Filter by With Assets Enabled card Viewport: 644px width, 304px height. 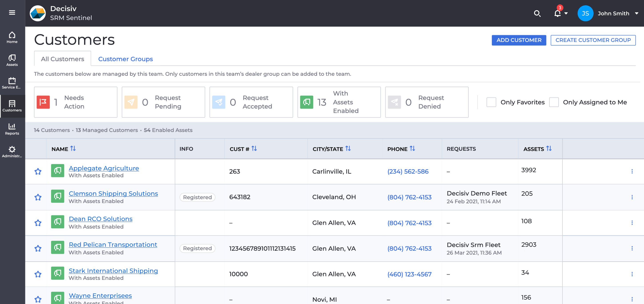(x=339, y=102)
